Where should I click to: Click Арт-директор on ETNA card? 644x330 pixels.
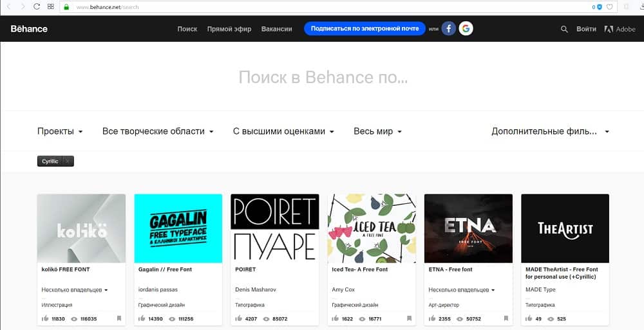coord(444,305)
